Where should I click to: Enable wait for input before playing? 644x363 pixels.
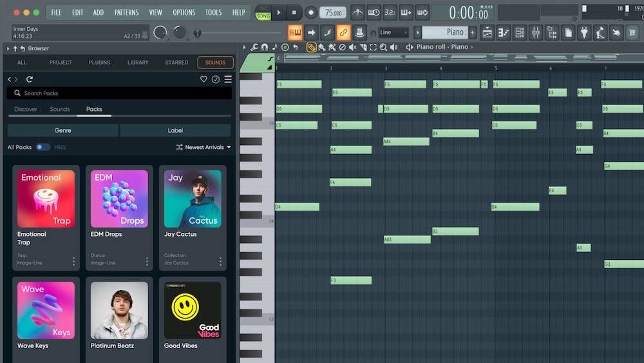(x=374, y=13)
